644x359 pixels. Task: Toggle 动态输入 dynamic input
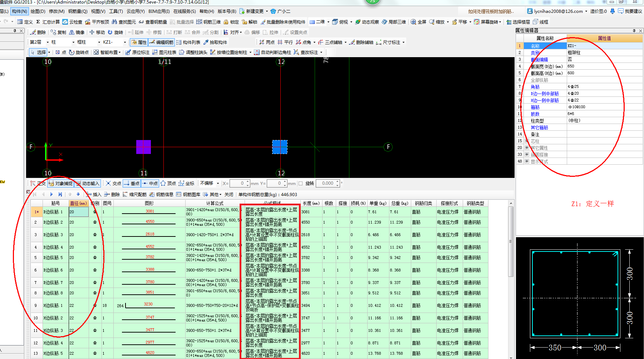pyautogui.click(x=87, y=183)
